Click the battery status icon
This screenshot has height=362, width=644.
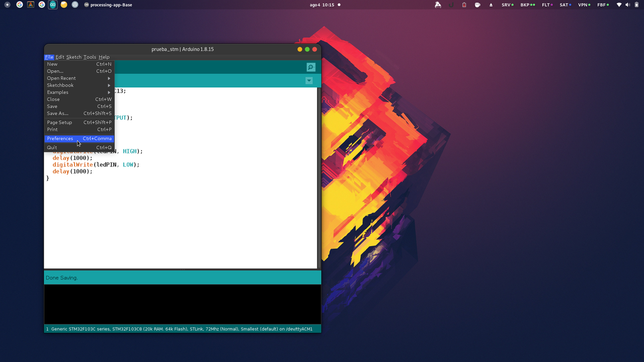tap(637, 5)
